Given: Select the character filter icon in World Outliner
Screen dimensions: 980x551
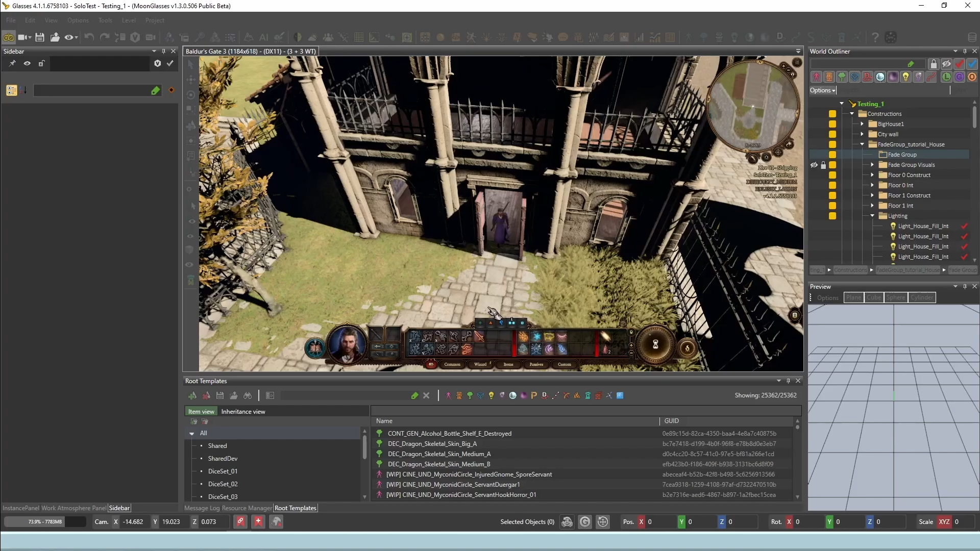Looking at the screenshot, I should click(817, 77).
